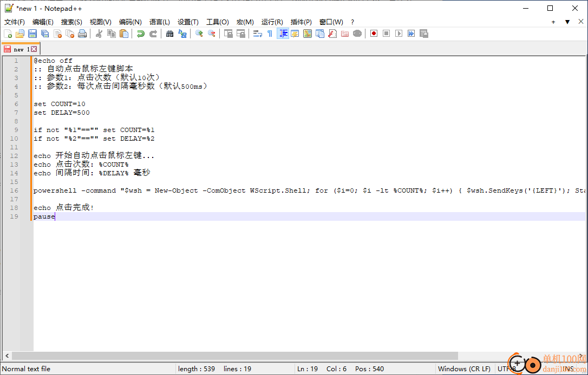Open the Document List panel icon
The width and height of the screenshot is (588, 375).
320,34
